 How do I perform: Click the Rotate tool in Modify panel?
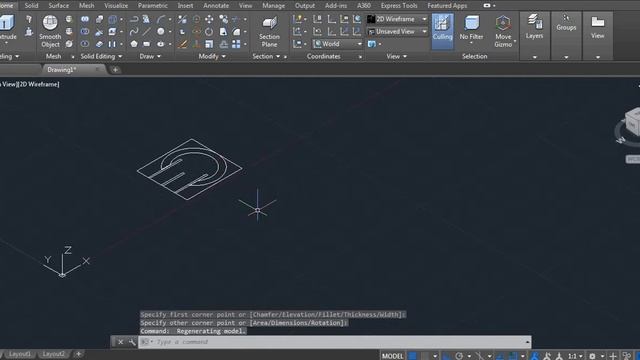pos(209,31)
